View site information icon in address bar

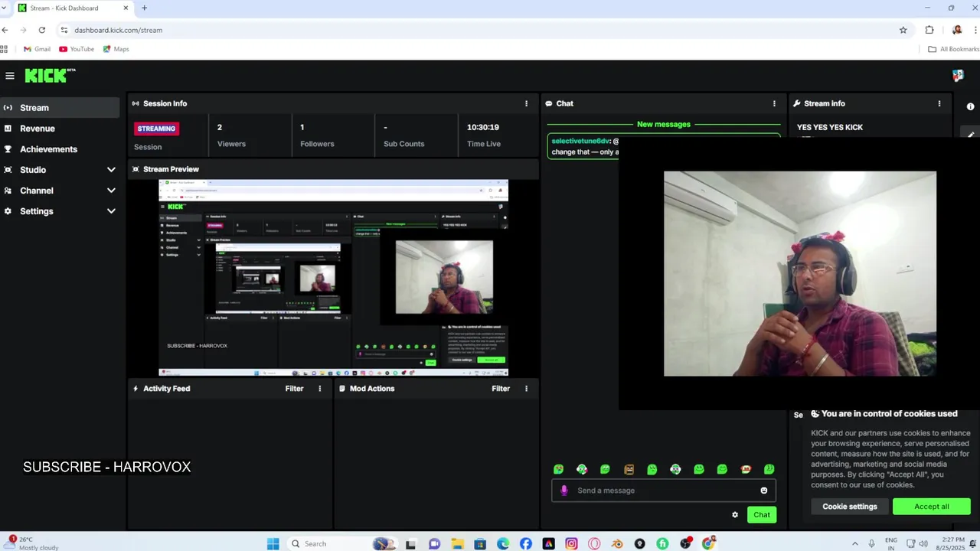click(64, 30)
